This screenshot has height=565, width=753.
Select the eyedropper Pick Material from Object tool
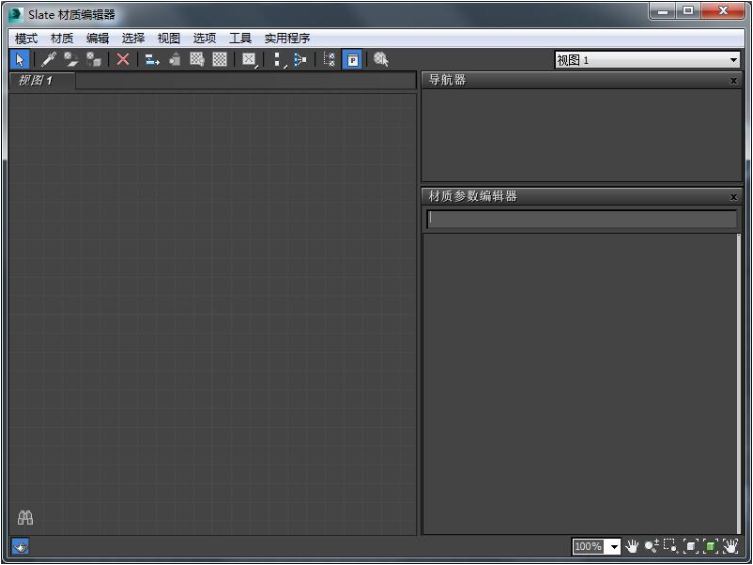48,60
